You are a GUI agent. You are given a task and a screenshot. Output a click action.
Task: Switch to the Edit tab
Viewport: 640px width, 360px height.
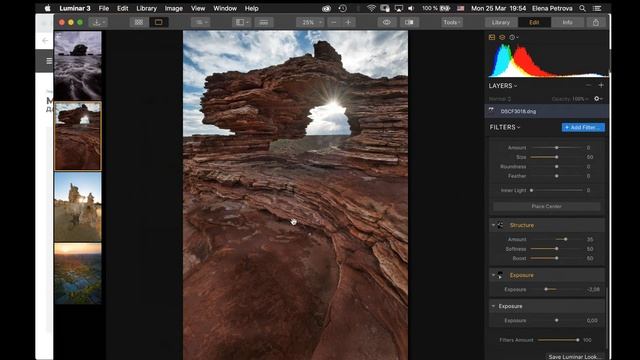point(534,22)
